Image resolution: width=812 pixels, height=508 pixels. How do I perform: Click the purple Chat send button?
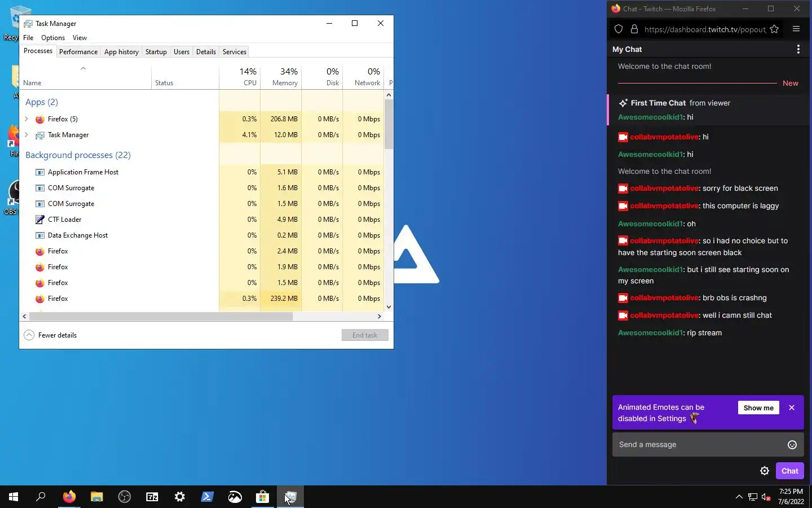[789, 471]
